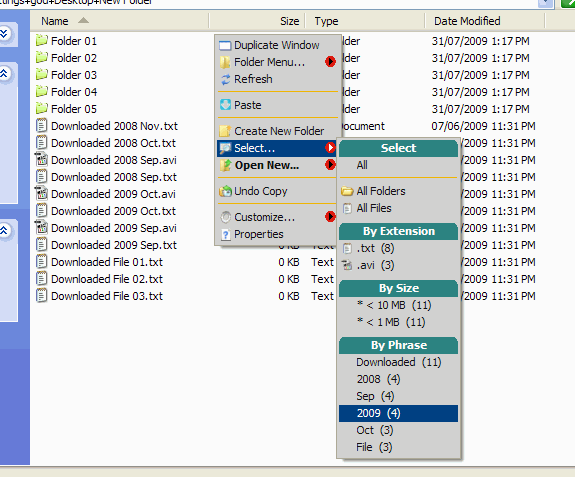Viewport: 575px width, 477px height.
Task: Click the Properties question mark icon
Action: [x=226, y=234]
